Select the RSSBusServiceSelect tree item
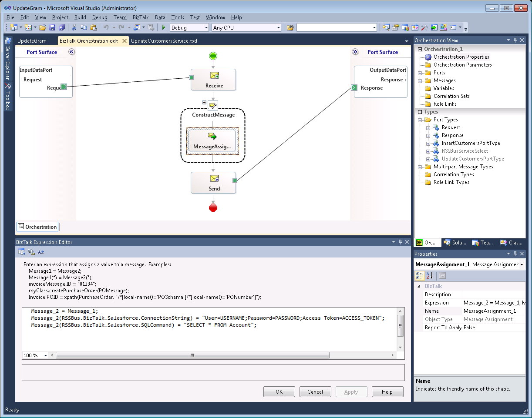Viewport: 532px width, 418px height. coord(465,151)
